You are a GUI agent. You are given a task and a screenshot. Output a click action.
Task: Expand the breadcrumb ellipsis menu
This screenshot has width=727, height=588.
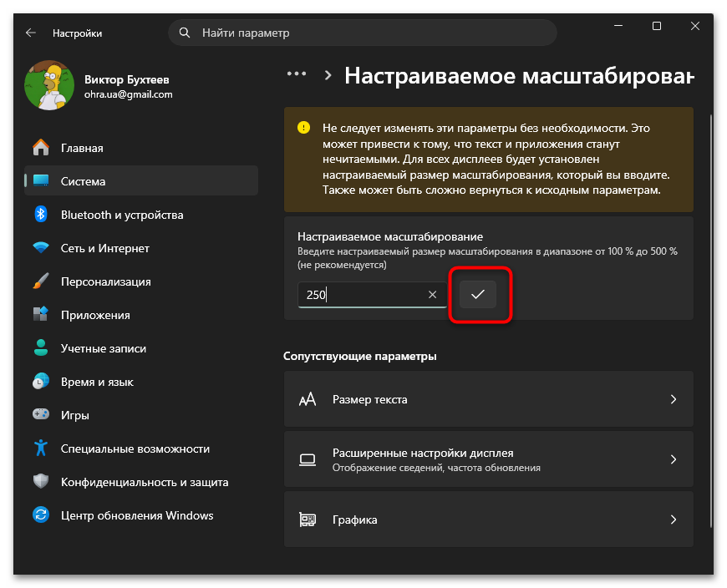tap(297, 73)
